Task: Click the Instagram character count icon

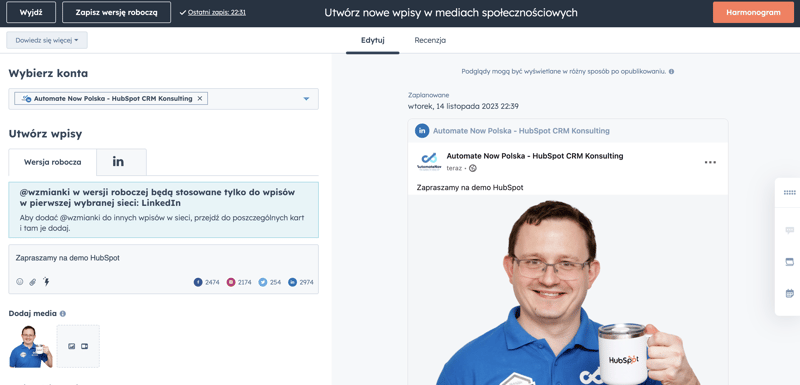Action: 231,282
